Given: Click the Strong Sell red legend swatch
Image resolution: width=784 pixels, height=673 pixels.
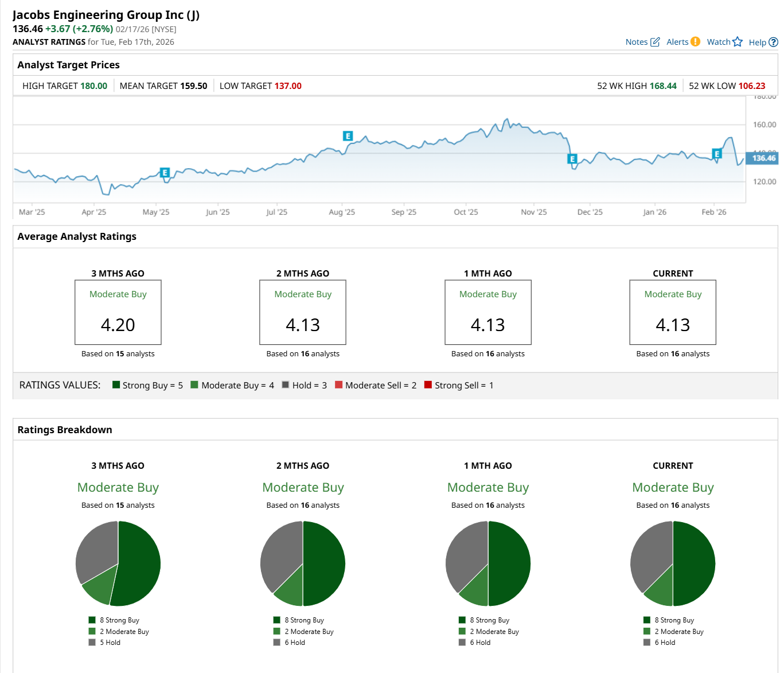Looking at the screenshot, I should point(428,385).
